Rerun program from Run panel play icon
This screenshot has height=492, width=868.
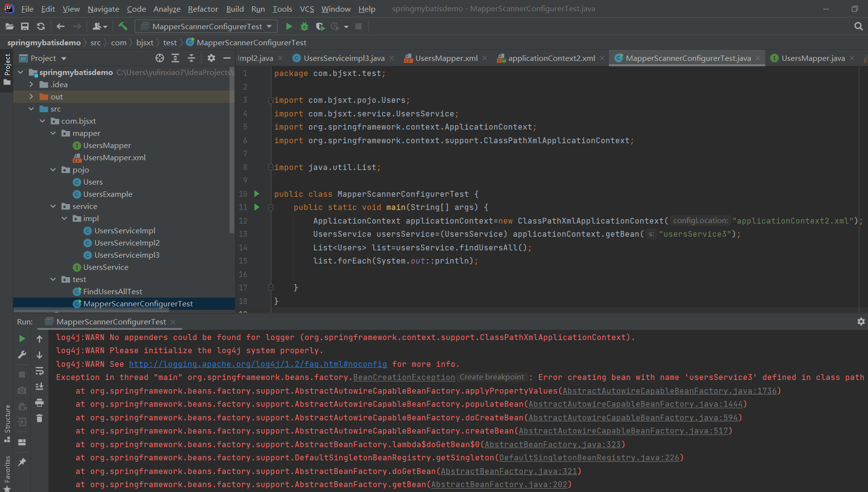coord(22,339)
